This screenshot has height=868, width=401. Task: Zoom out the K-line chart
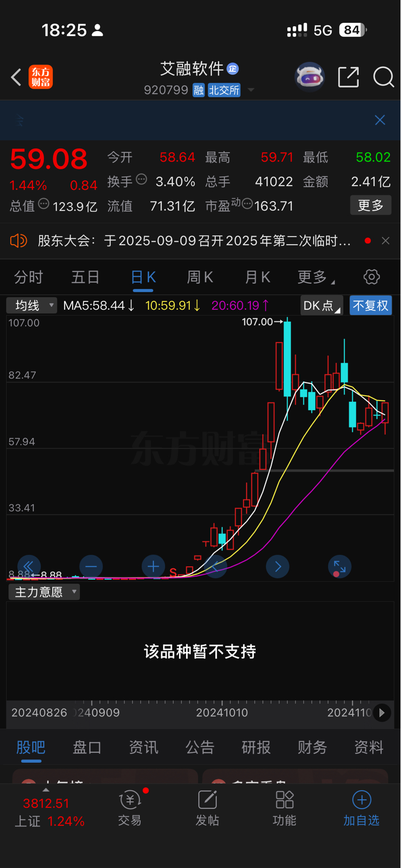(91, 567)
